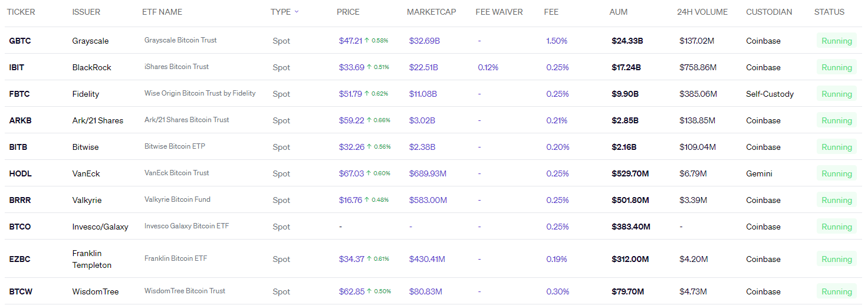Click the up arrow next to $33.69

369,67
